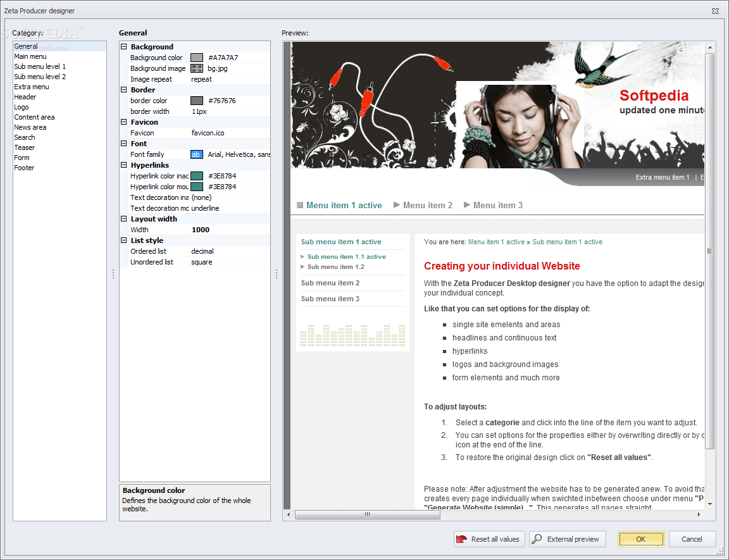Click Extra menu item 1 in preview header

pyautogui.click(x=663, y=177)
